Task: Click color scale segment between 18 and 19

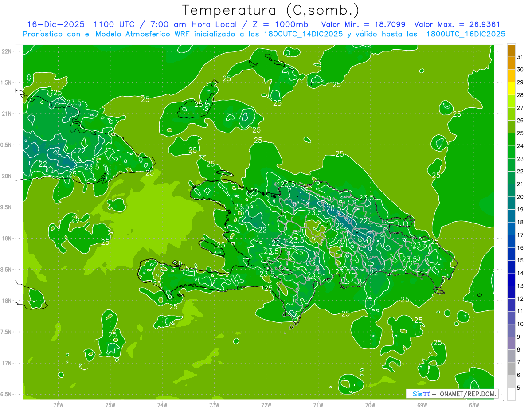Action: click(511, 216)
